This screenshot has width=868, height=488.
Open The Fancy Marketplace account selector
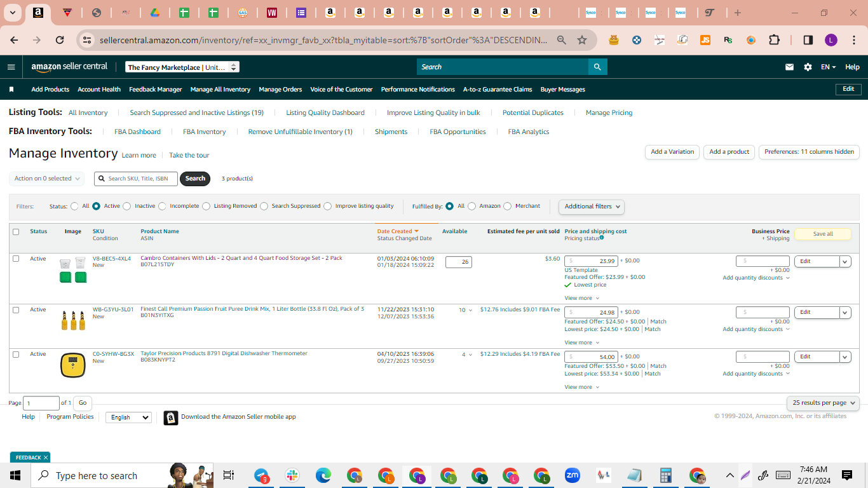click(182, 67)
